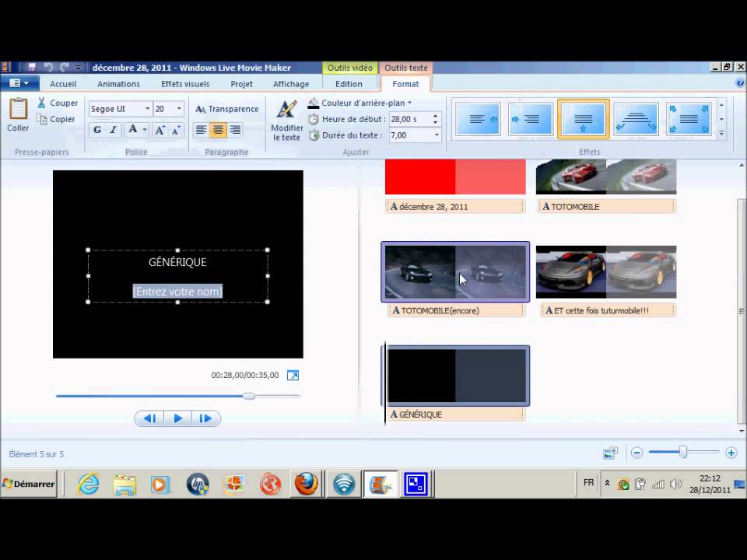
Task: Click Modifier le texte
Action: [287, 121]
